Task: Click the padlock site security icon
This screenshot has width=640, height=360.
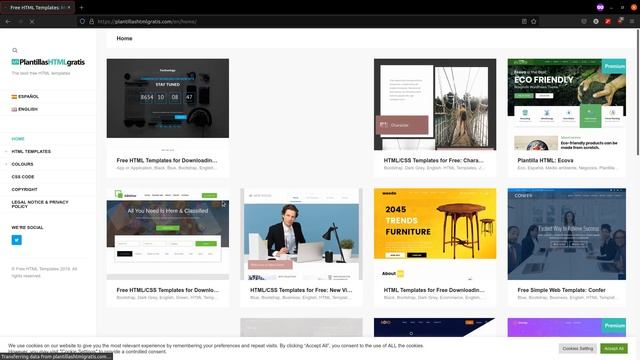Action: point(91,21)
